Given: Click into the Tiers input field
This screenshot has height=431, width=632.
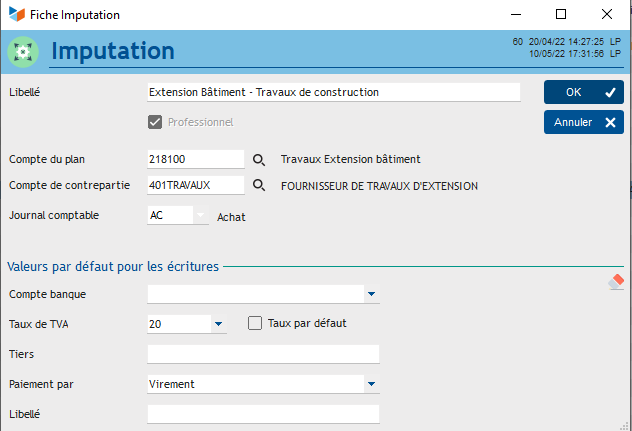Looking at the screenshot, I should pos(263,354).
